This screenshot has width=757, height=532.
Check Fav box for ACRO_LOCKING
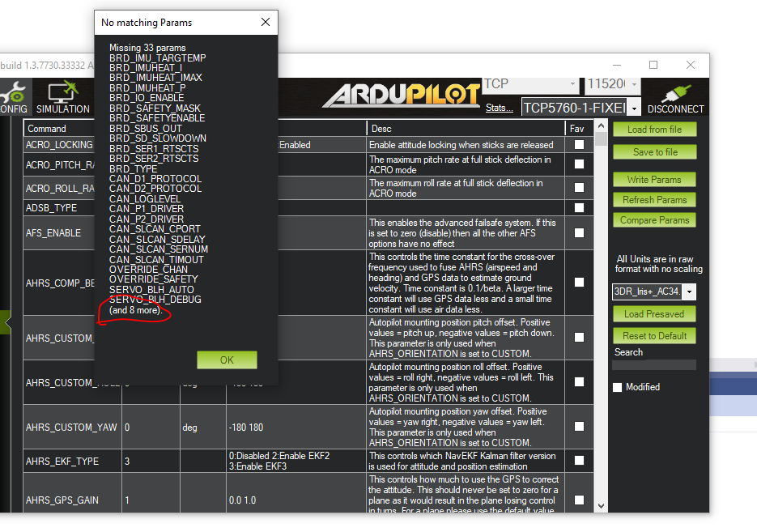[580, 145]
